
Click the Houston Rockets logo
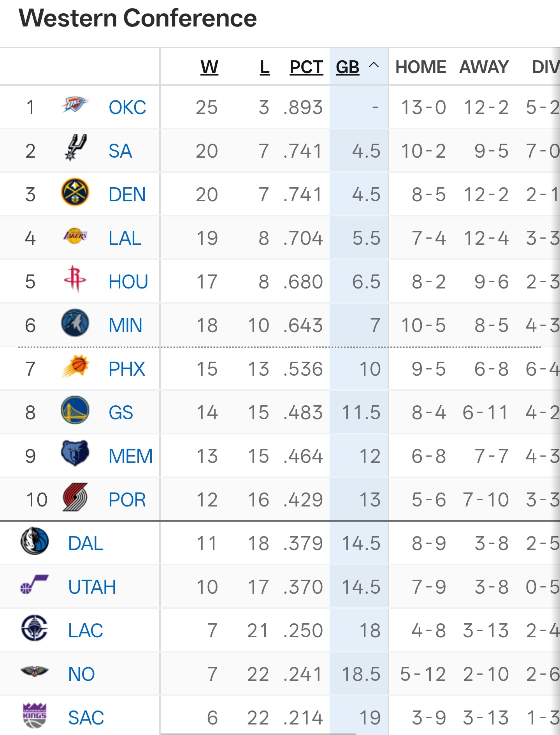75,279
